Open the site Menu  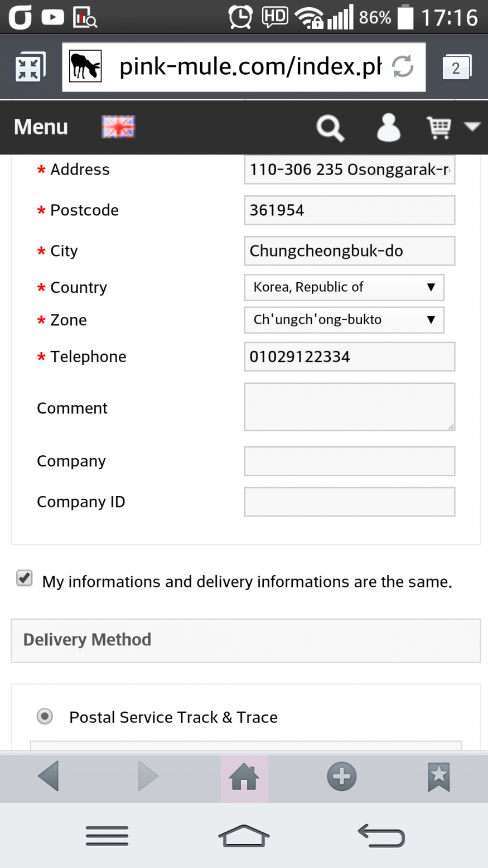(41, 127)
